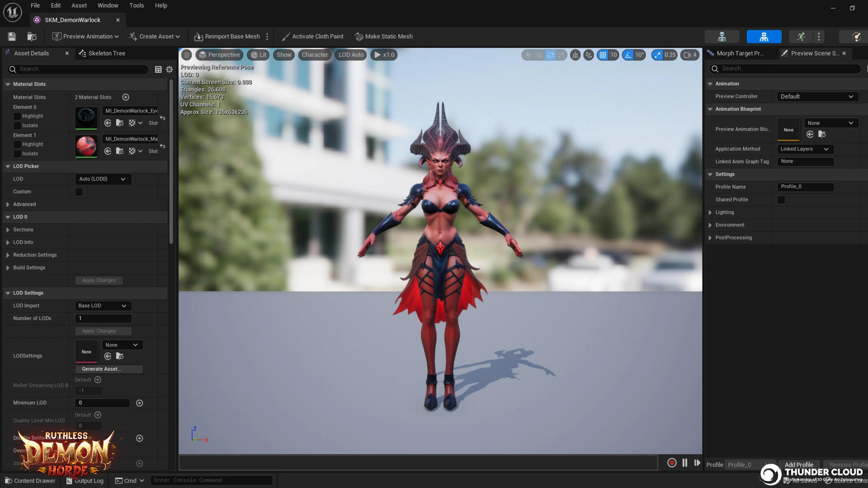868x488 pixels.
Task: Open the details panel settings gear
Action: point(170,69)
